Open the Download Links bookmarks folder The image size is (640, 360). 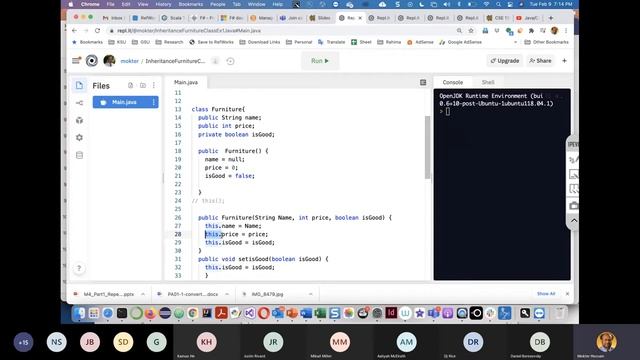[260, 42]
